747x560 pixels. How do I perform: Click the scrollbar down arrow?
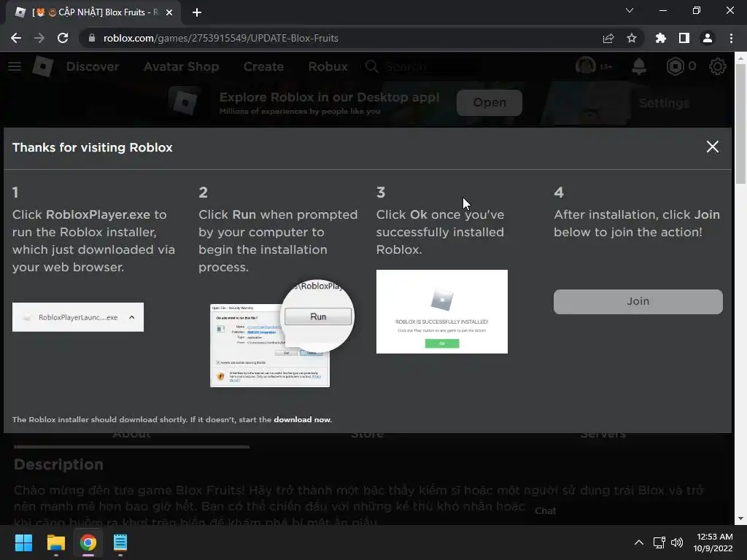tap(740, 518)
